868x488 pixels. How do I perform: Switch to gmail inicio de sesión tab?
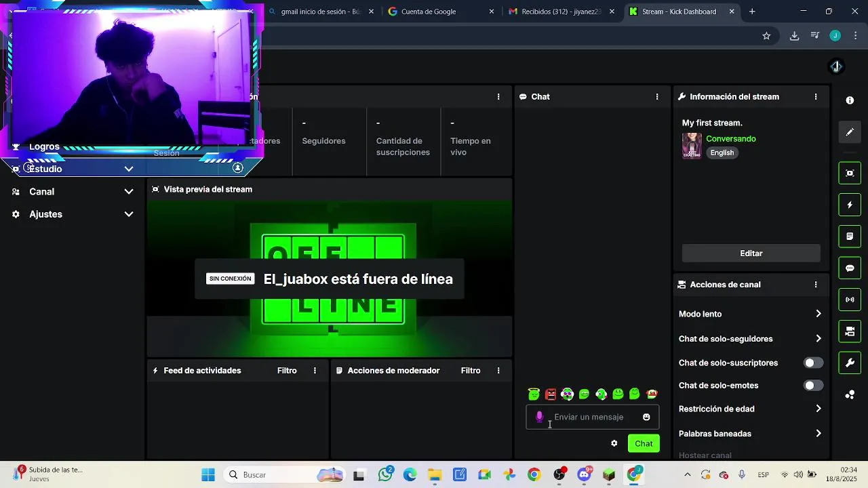coord(320,12)
